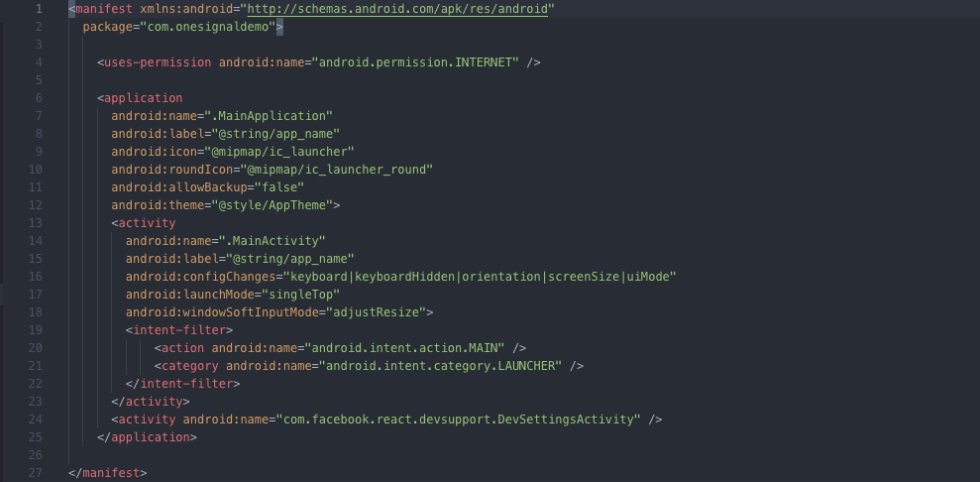Click the opening application tag on line 6

pyautogui.click(x=140, y=98)
